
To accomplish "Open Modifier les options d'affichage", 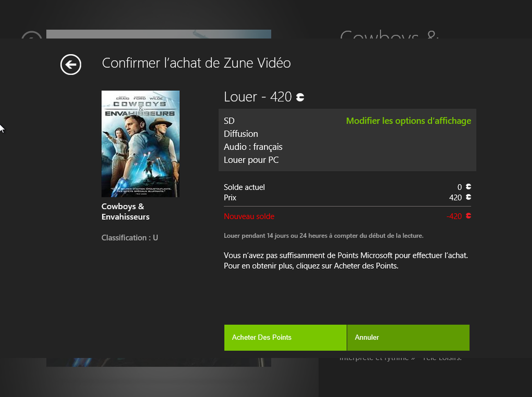I will coord(408,120).
